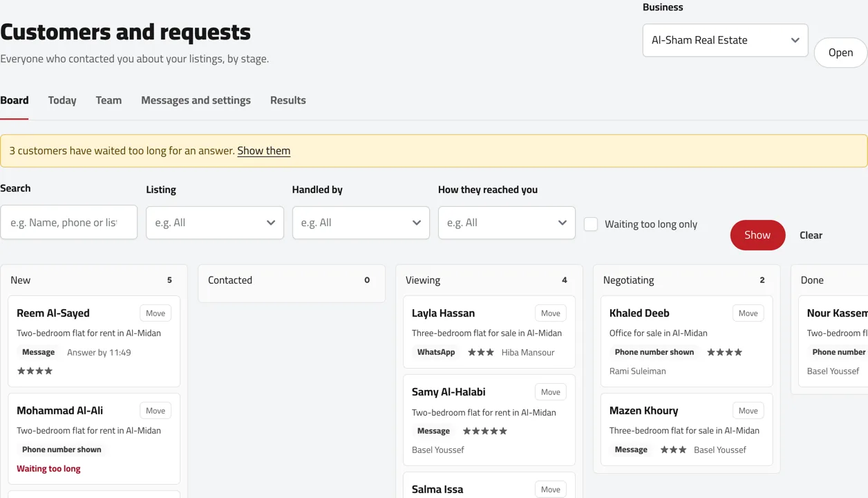Click into the Search input field

point(68,223)
